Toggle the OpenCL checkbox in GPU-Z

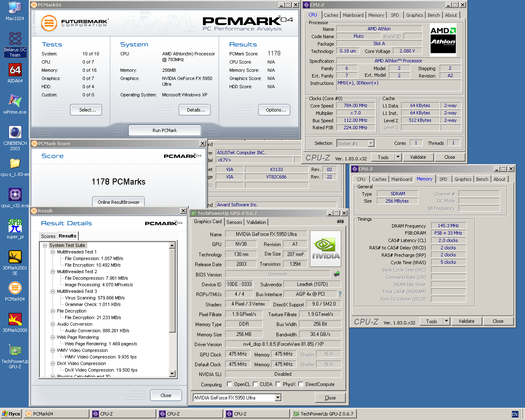point(230,384)
